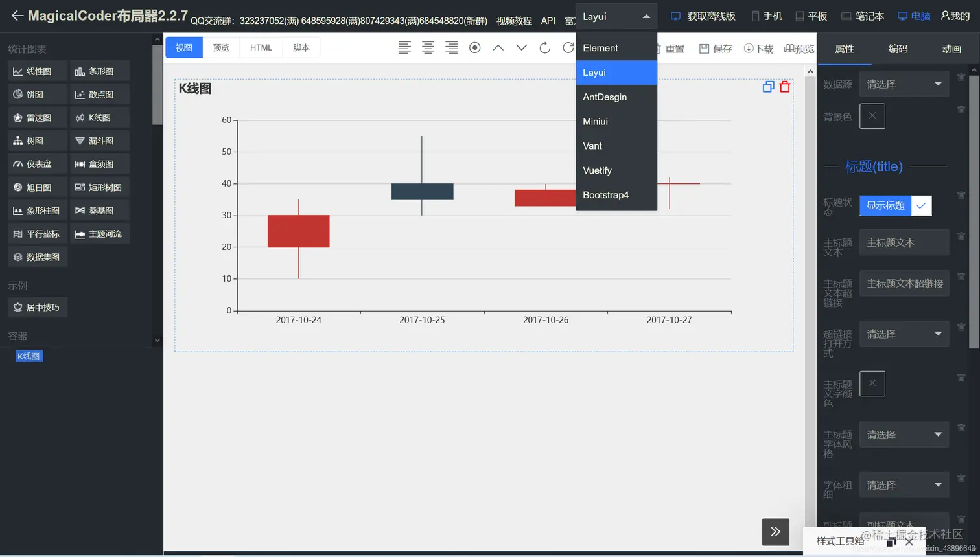Select AntDesgin from the framework list
Viewport: 980px width, 557px height.
pos(616,97)
